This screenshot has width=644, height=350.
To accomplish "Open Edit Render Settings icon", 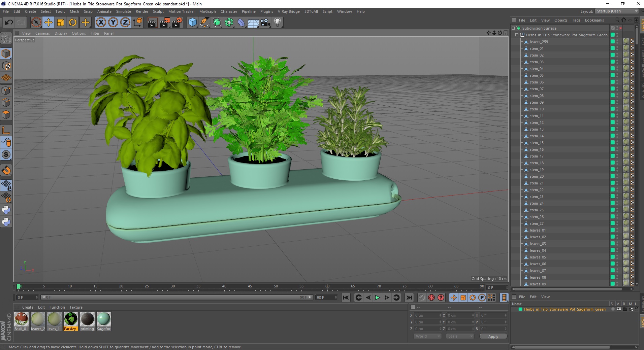I will (177, 23).
